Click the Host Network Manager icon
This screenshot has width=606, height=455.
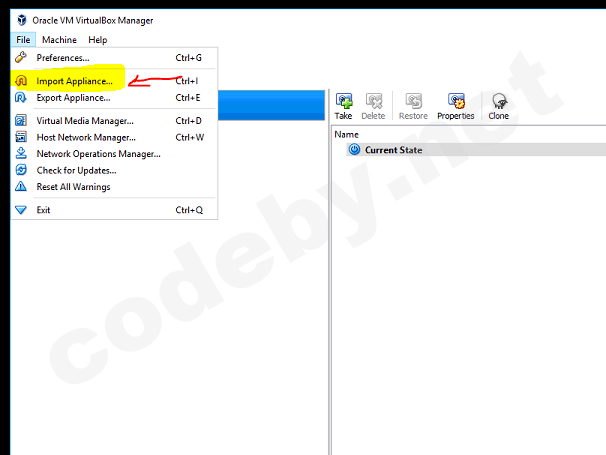[x=21, y=137]
